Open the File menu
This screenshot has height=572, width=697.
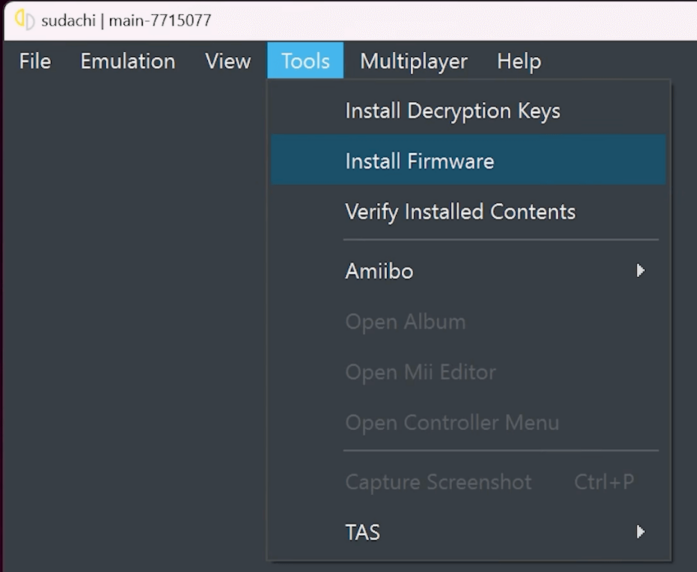click(x=35, y=61)
